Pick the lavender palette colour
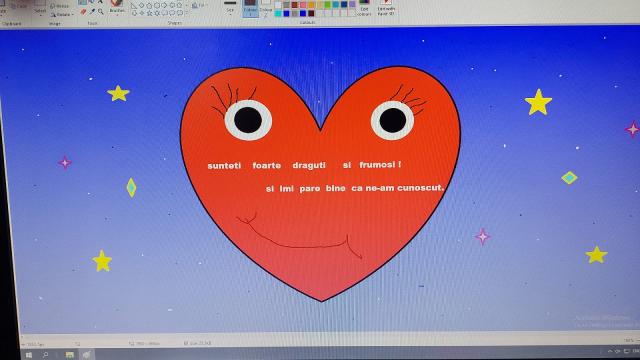The width and height of the screenshot is (640, 360). point(352,5)
